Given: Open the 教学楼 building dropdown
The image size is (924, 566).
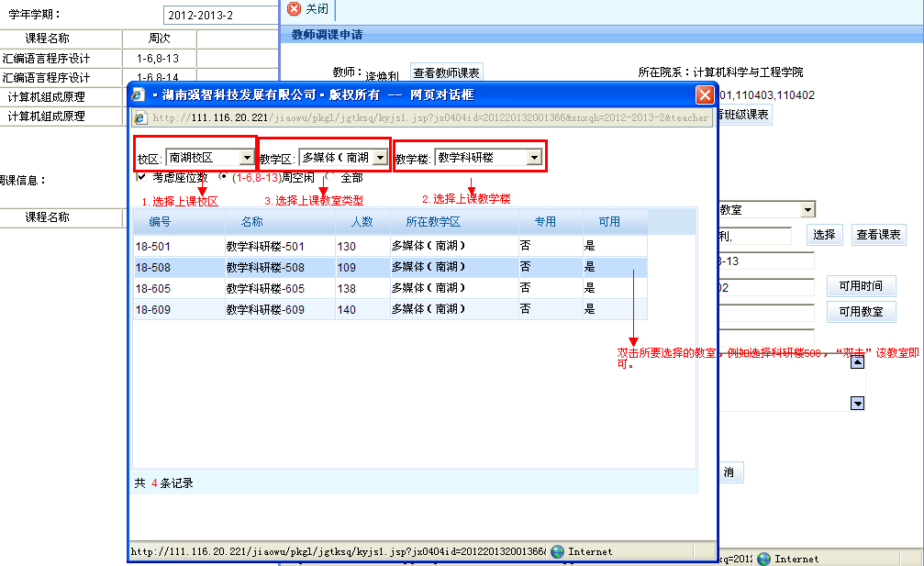Looking at the screenshot, I should pos(534,158).
